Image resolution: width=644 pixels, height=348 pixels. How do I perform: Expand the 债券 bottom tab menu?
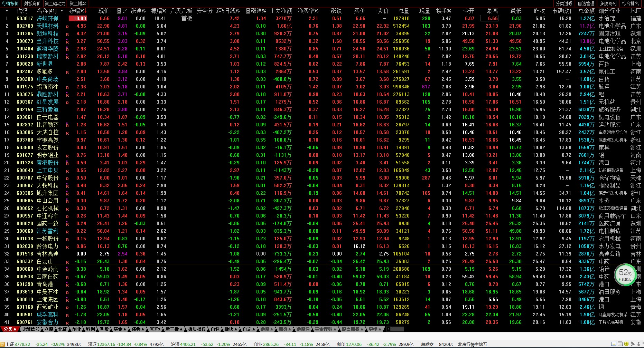[x=138, y=329]
